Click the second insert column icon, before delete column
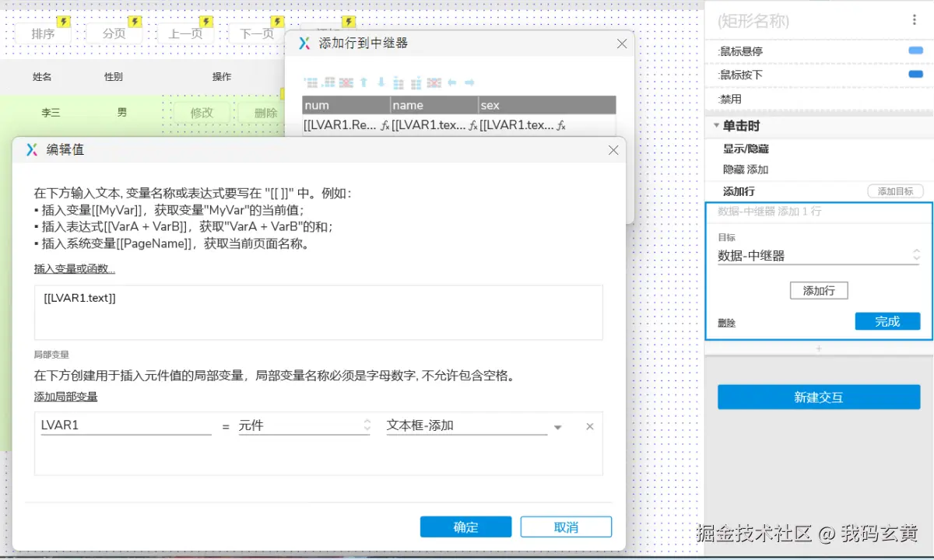The height and width of the screenshot is (560, 934). point(416,82)
